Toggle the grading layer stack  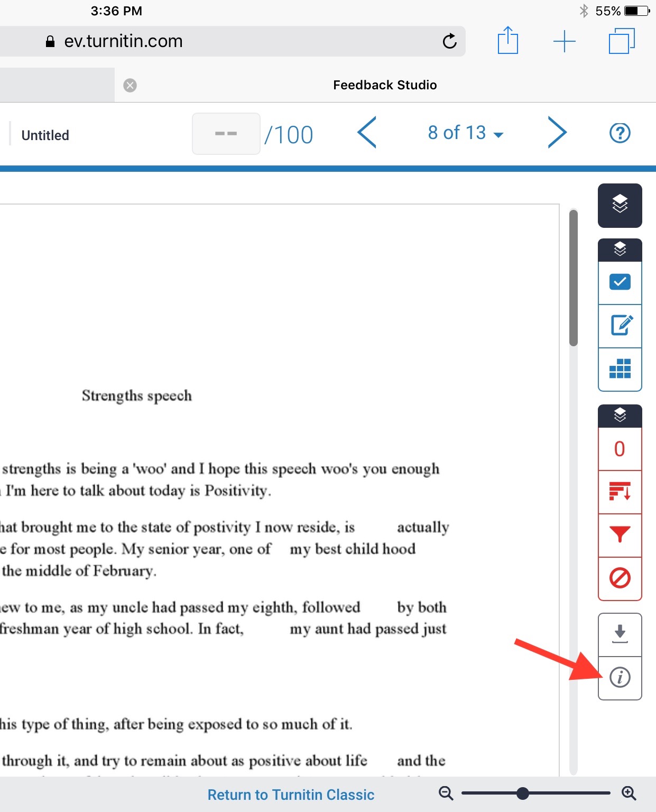pyautogui.click(x=620, y=249)
